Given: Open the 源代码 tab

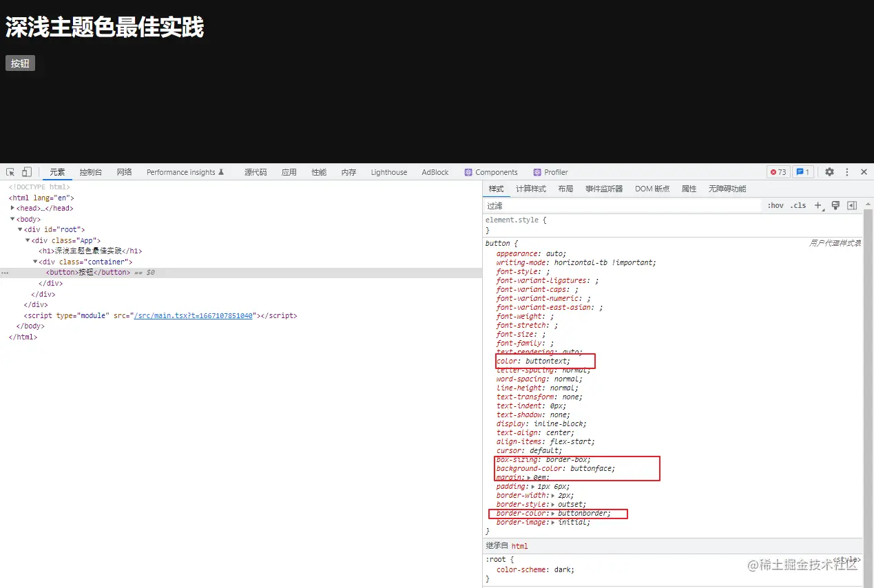Looking at the screenshot, I should (256, 172).
